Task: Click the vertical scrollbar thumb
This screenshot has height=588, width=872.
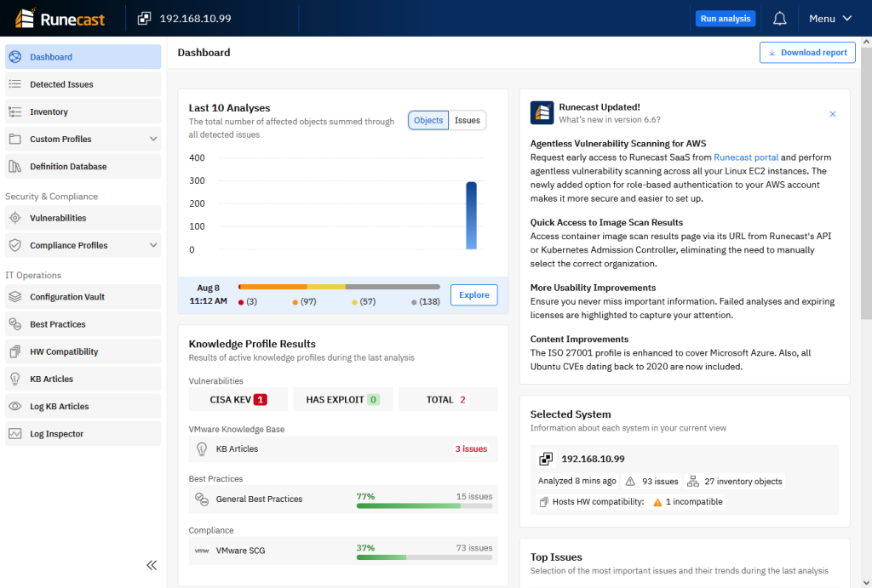Action: click(x=866, y=184)
